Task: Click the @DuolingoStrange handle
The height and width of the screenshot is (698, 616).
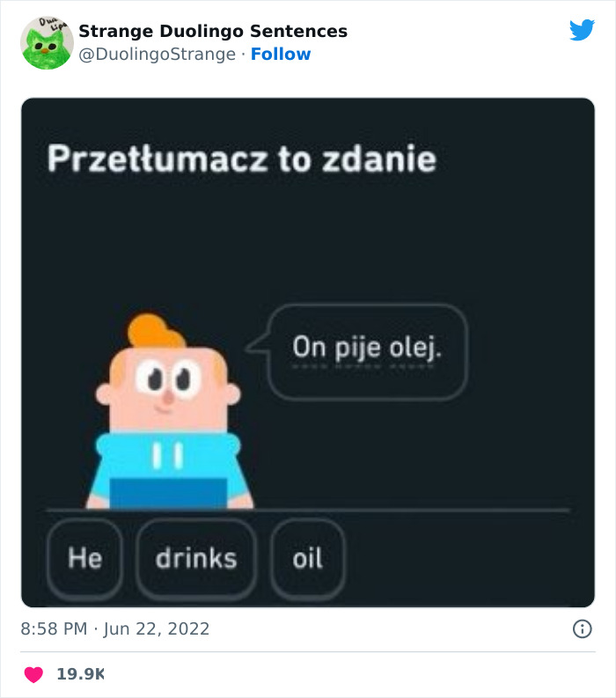Action: pyautogui.click(x=158, y=55)
